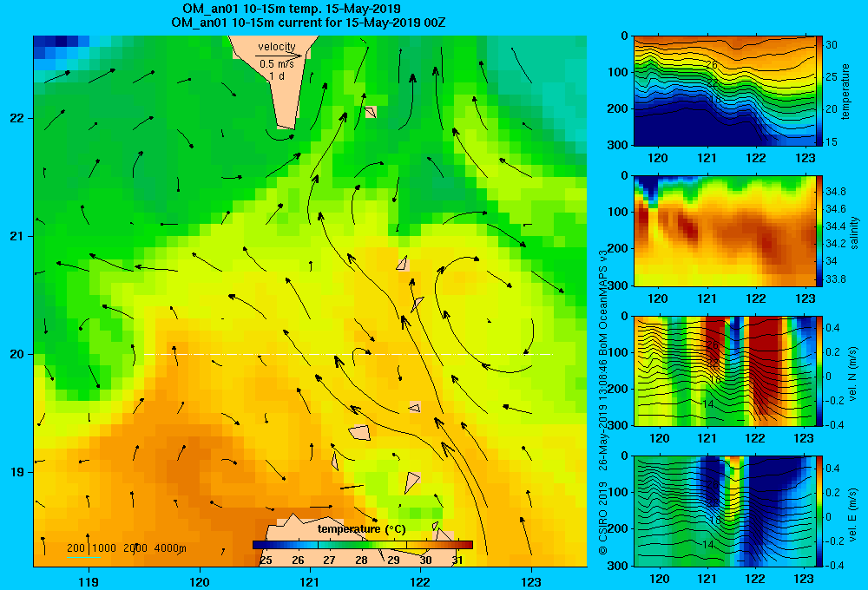Viewport: 868px width, 590px height.
Task: Click longitude 122 under the salinity section
Action: 756,298
